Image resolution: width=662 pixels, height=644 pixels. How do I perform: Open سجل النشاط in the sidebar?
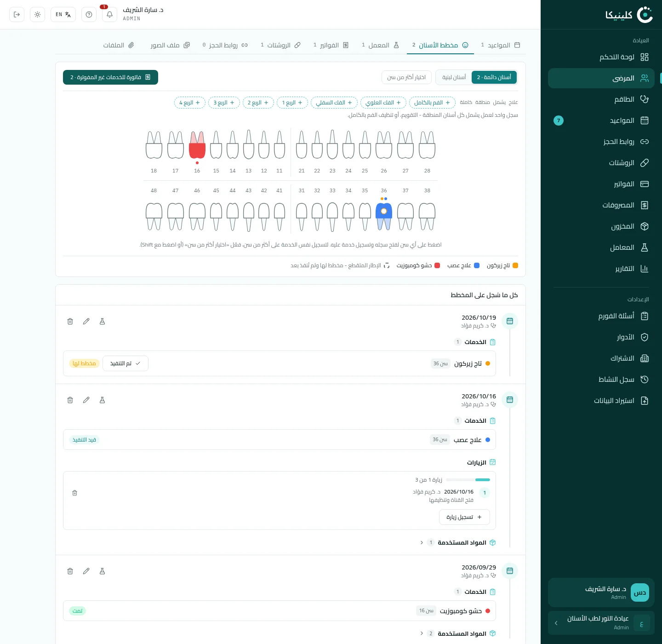601,379
